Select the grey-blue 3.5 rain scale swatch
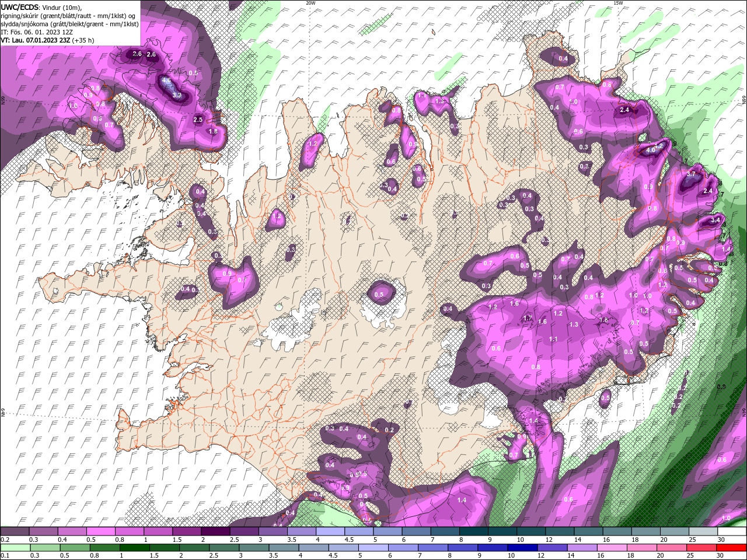Image resolution: width=747 pixels, height=560 pixels. point(283,548)
